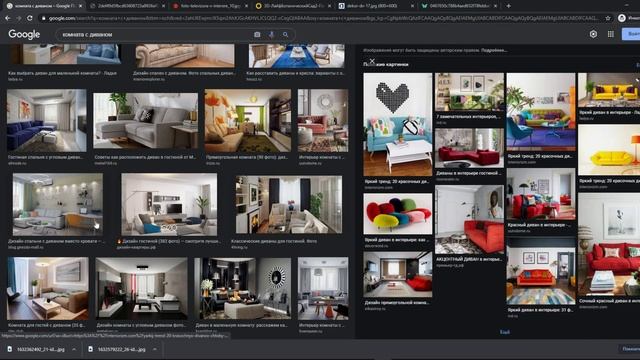640x360 pixels.
Task: Click the magnifier search icon
Action: coord(285,35)
